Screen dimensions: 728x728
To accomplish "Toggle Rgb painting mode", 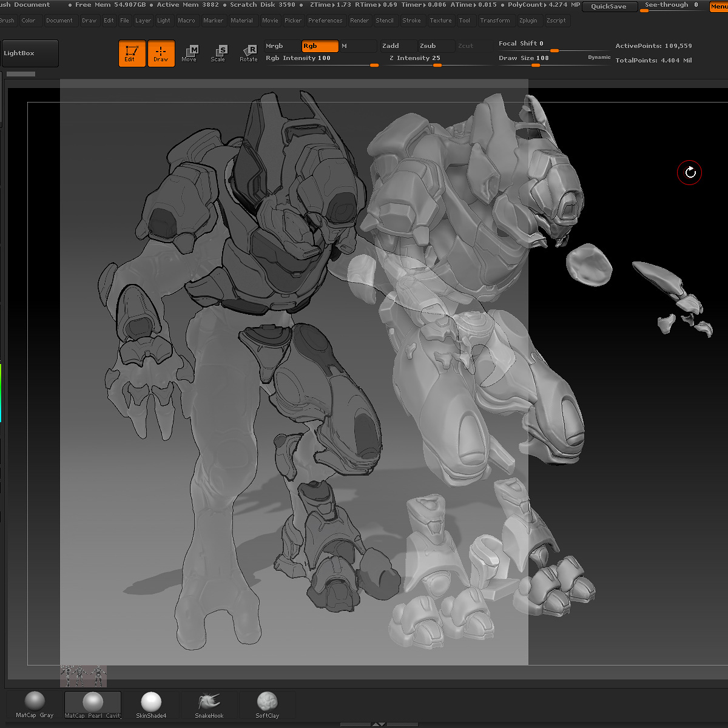I will [x=320, y=46].
